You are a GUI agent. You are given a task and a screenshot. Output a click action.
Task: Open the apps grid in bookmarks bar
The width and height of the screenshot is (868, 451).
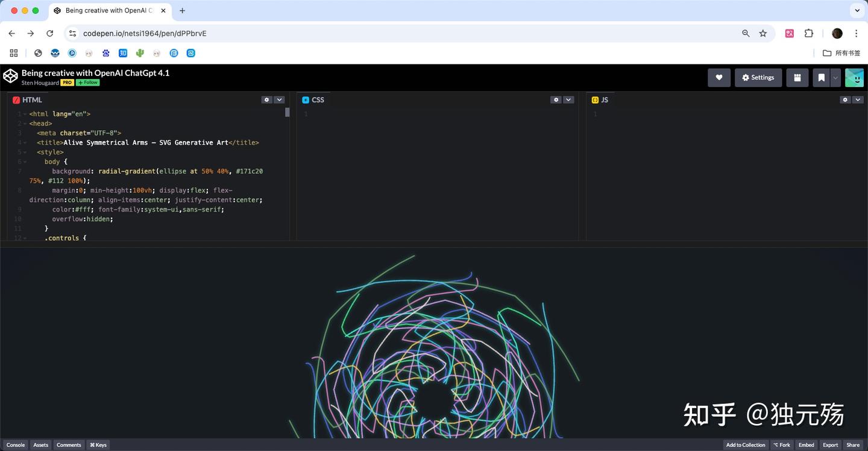pyautogui.click(x=14, y=53)
